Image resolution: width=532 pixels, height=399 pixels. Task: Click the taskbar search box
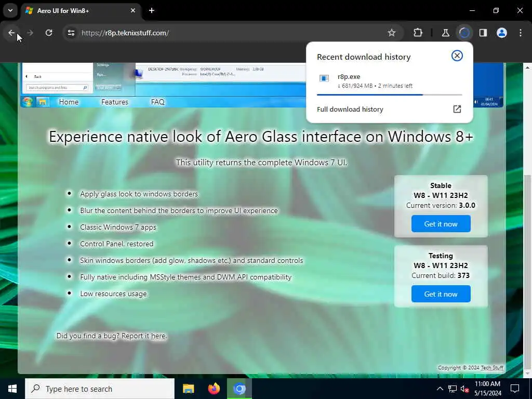click(100, 389)
